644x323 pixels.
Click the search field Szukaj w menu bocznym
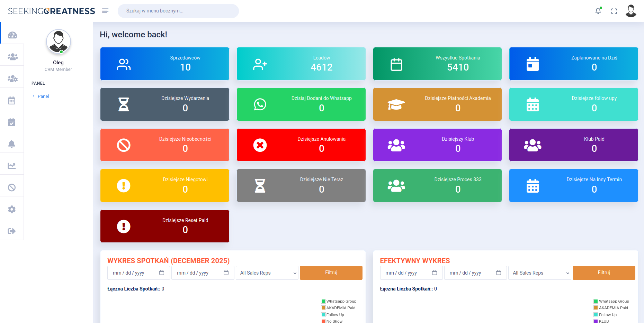tap(178, 11)
